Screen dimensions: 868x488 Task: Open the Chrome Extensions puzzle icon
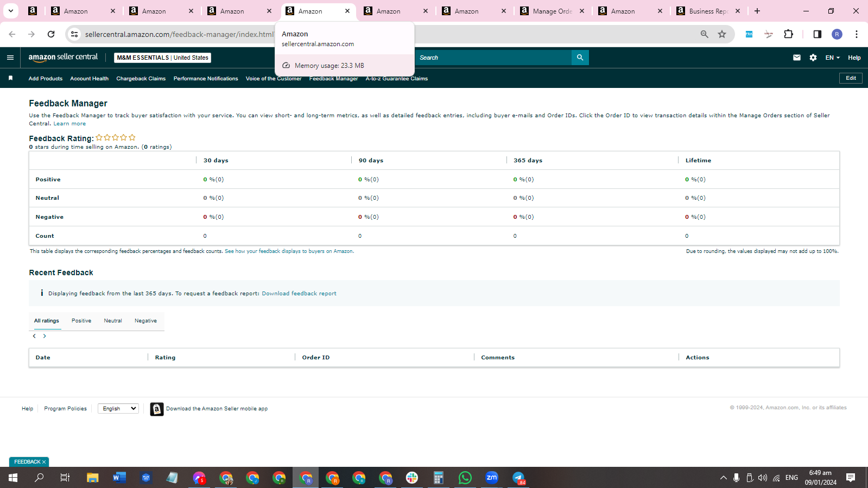click(789, 34)
